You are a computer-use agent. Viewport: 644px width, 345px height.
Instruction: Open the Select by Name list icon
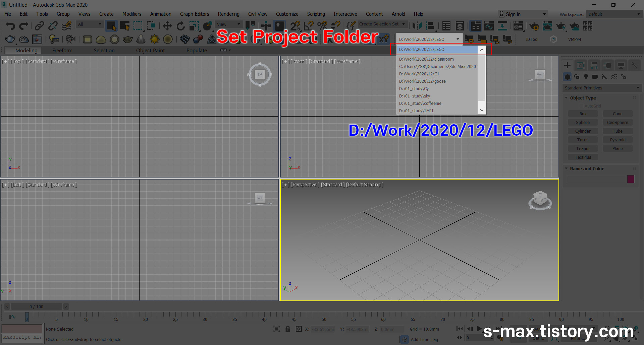(x=125, y=26)
